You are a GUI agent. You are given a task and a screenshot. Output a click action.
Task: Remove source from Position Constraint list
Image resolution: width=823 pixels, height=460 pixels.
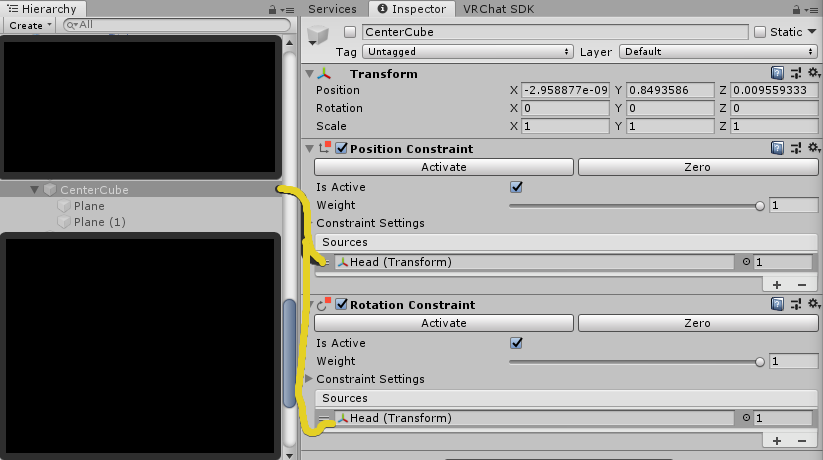801,285
